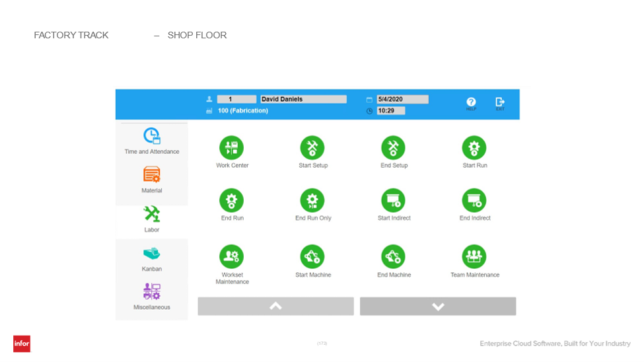Launch the Start Run function
Screen dimensions: 644x362
474,147
